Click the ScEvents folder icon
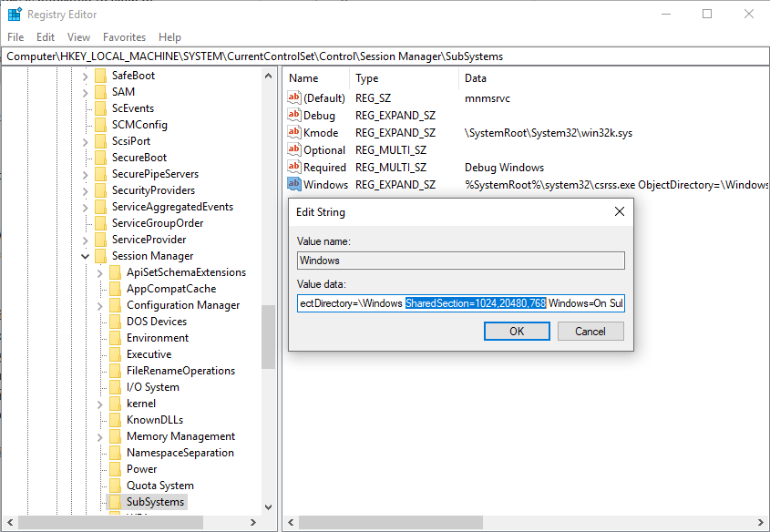Viewport: 770px width, 532px height. point(100,108)
